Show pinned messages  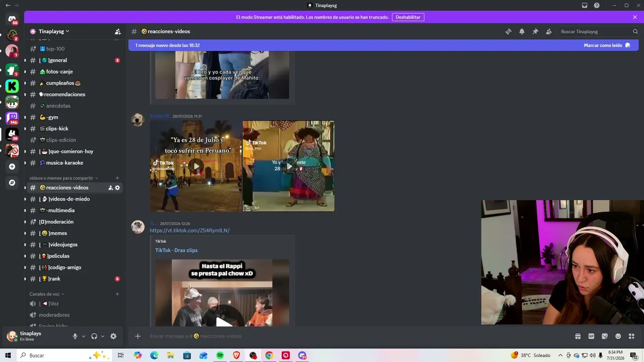tap(535, 31)
